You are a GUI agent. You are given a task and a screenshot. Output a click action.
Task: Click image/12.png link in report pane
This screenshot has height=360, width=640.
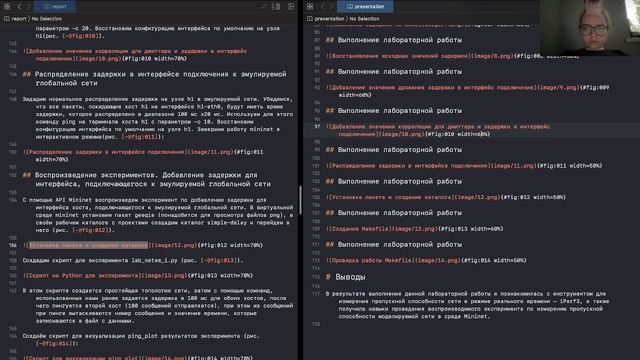(175, 245)
